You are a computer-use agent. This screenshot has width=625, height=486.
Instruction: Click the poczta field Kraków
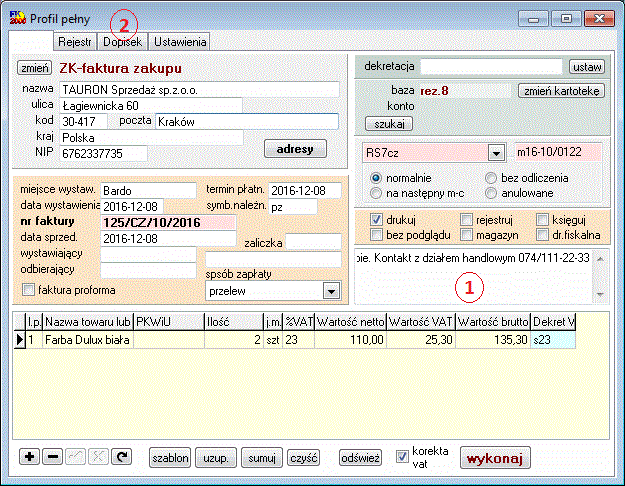coord(247,122)
